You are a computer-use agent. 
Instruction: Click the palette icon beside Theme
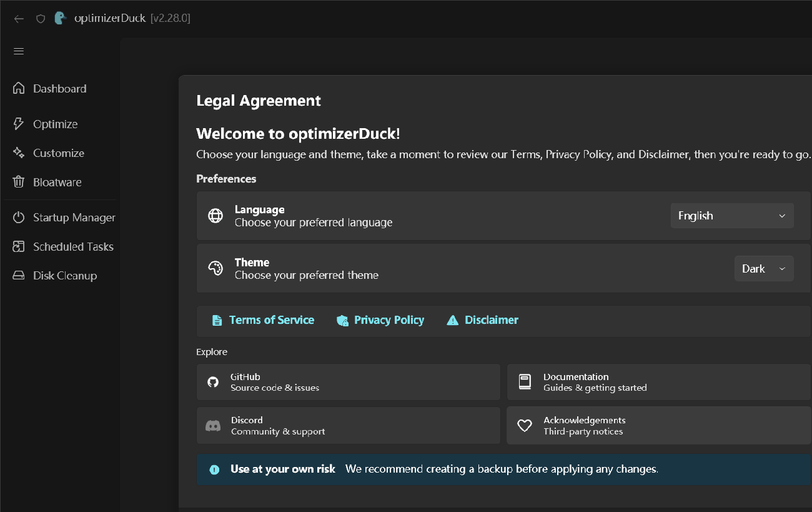click(215, 268)
